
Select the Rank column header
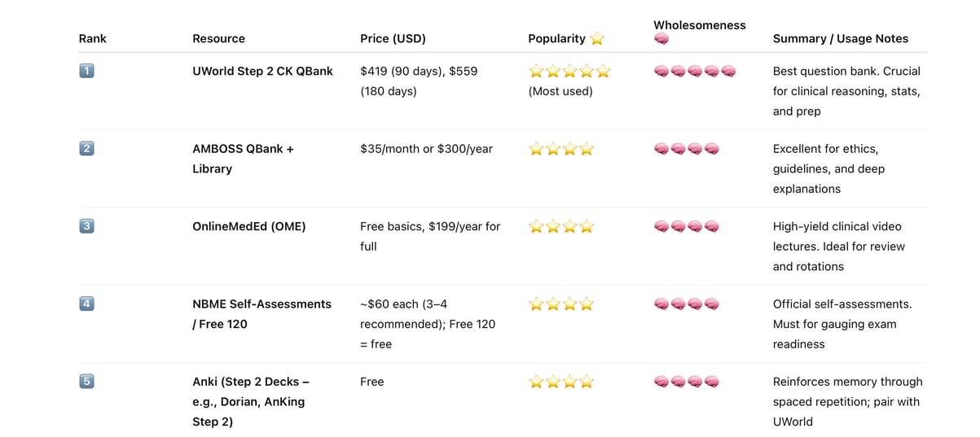(92, 38)
